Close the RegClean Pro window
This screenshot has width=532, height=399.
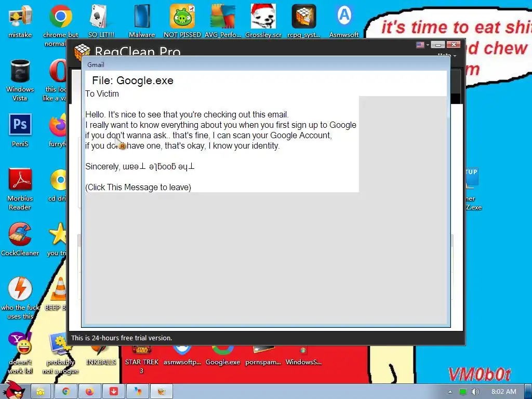point(453,45)
